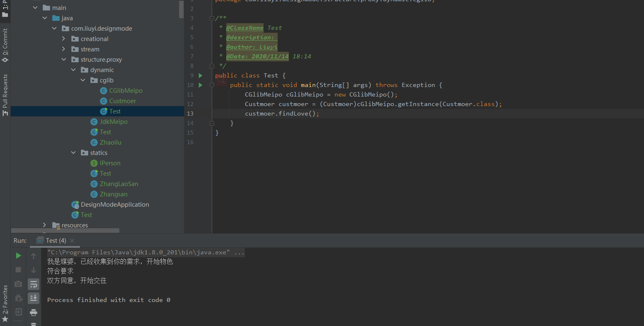Expand the creational package

(x=64, y=39)
